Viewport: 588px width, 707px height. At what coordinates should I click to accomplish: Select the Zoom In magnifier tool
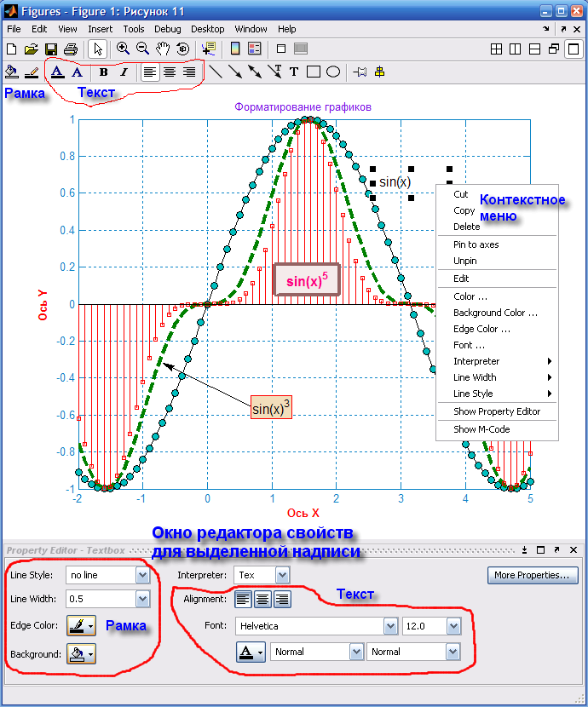[123, 49]
